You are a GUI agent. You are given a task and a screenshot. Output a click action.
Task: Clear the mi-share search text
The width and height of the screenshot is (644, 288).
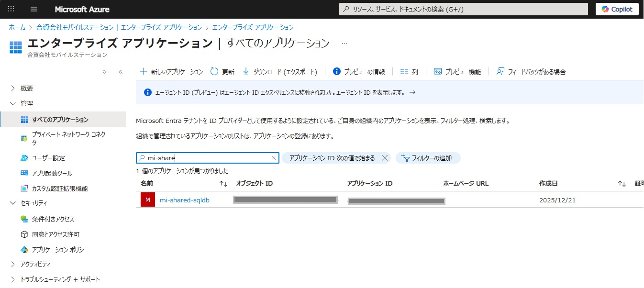click(274, 158)
